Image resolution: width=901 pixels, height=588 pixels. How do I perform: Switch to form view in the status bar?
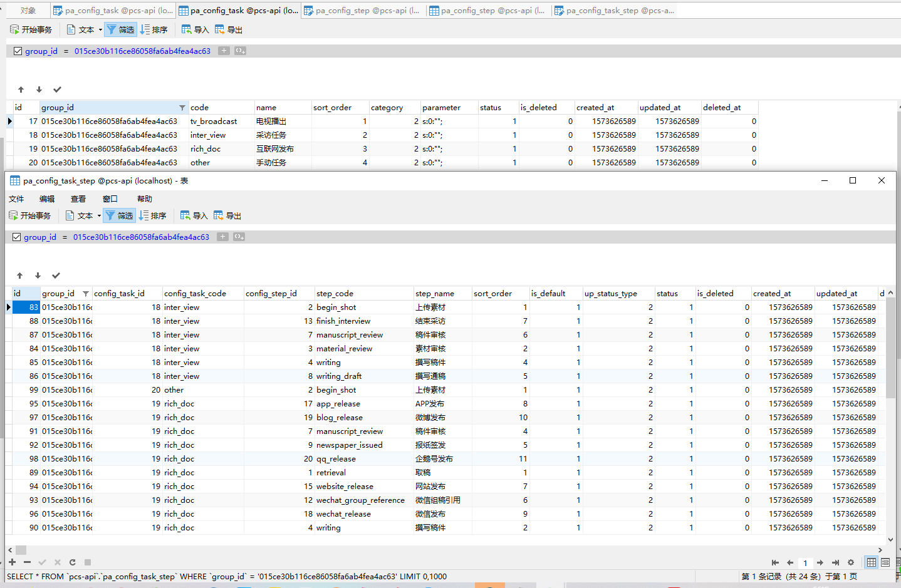[x=885, y=562]
